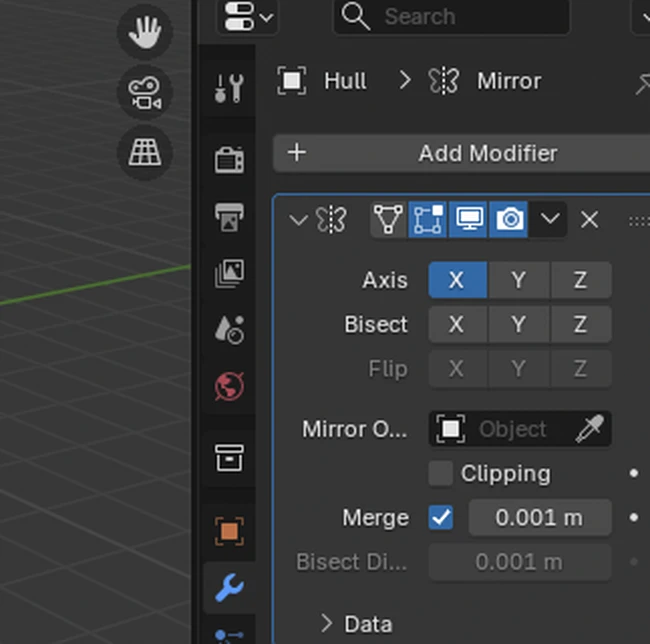Expand the Data subpanel
Viewport: 650px width, 644px height.
click(327, 624)
